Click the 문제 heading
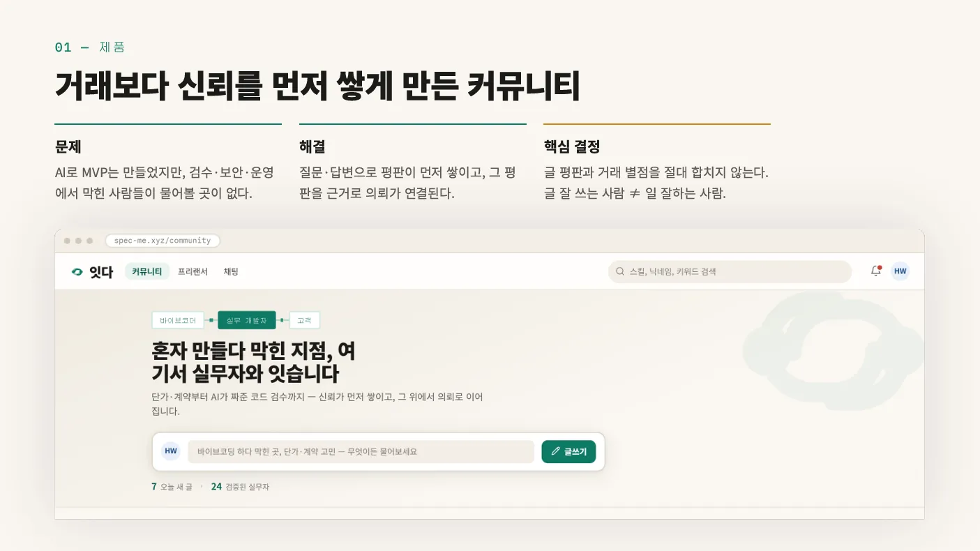This screenshot has width=980, height=551. pyautogui.click(x=68, y=146)
